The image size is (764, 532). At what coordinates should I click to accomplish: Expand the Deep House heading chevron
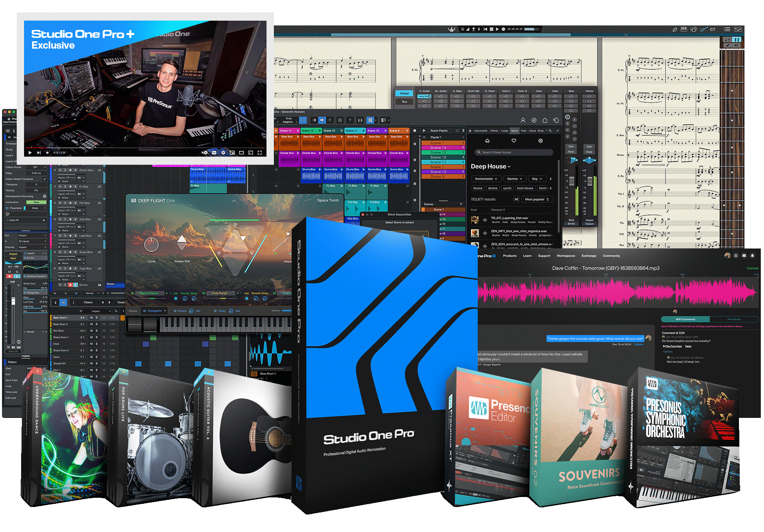[509, 167]
